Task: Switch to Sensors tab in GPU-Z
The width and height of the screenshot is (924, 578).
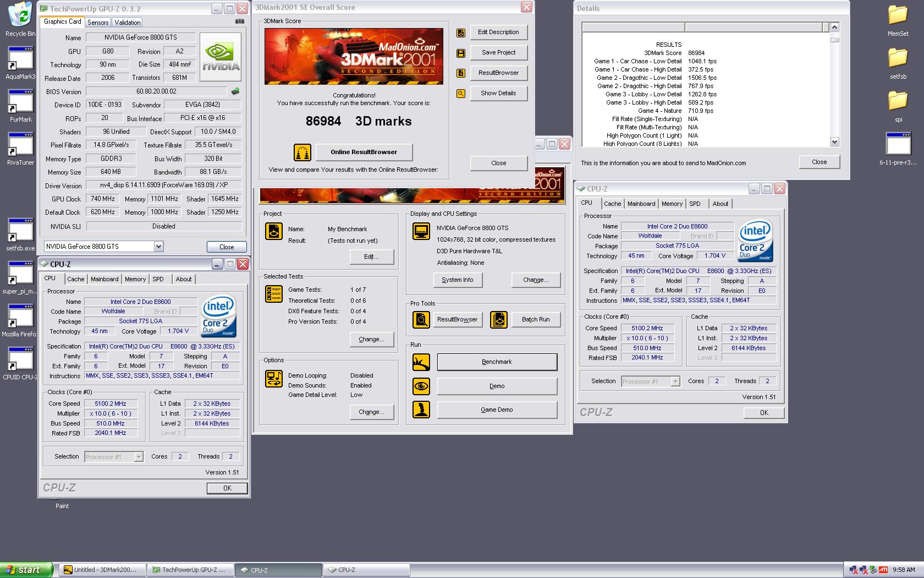Action: [98, 23]
